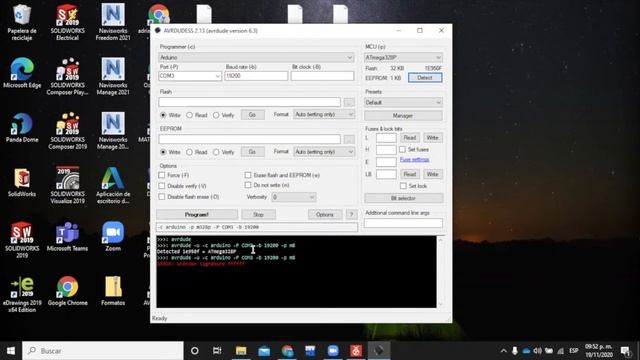Select Flash Write radio button

point(163,115)
